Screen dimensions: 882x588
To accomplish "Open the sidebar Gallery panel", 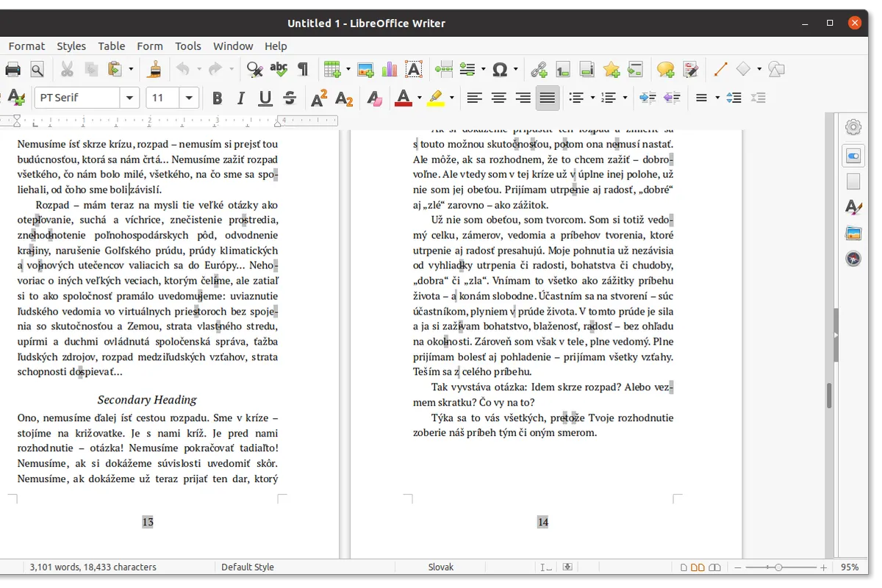I will pyautogui.click(x=853, y=234).
